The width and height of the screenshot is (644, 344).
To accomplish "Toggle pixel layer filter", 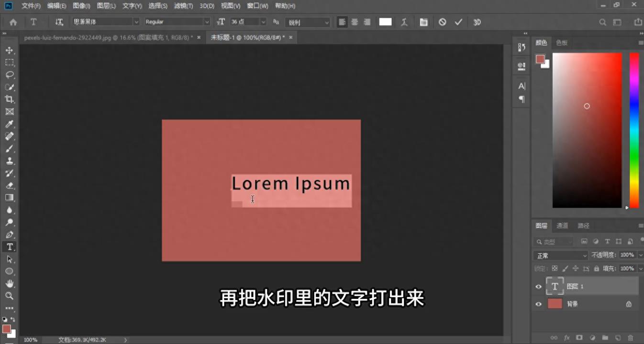I will (584, 242).
